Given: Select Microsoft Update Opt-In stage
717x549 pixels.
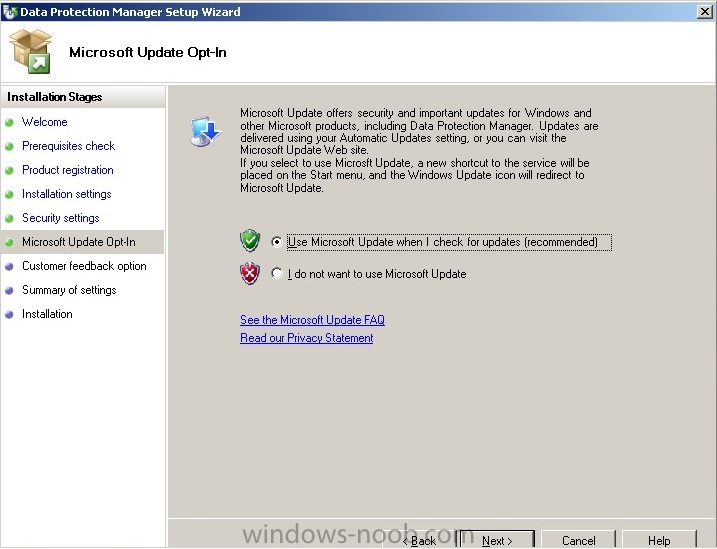Looking at the screenshot, I should coord(79,242).
